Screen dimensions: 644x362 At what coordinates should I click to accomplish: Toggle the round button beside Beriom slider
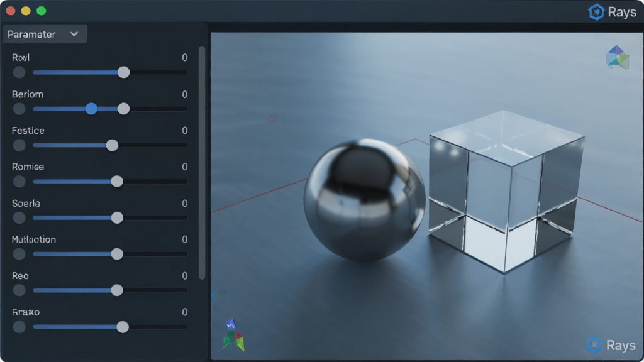coord(19,109)
